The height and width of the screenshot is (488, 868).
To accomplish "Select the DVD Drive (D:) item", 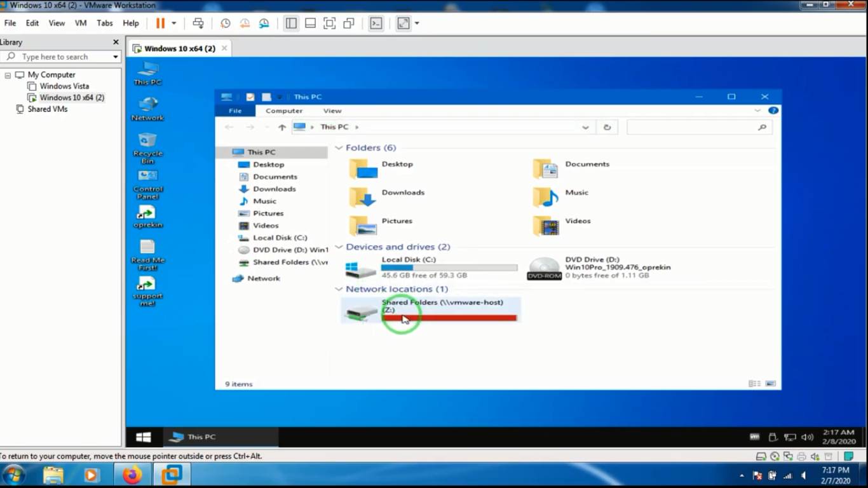I will point(599,268).
